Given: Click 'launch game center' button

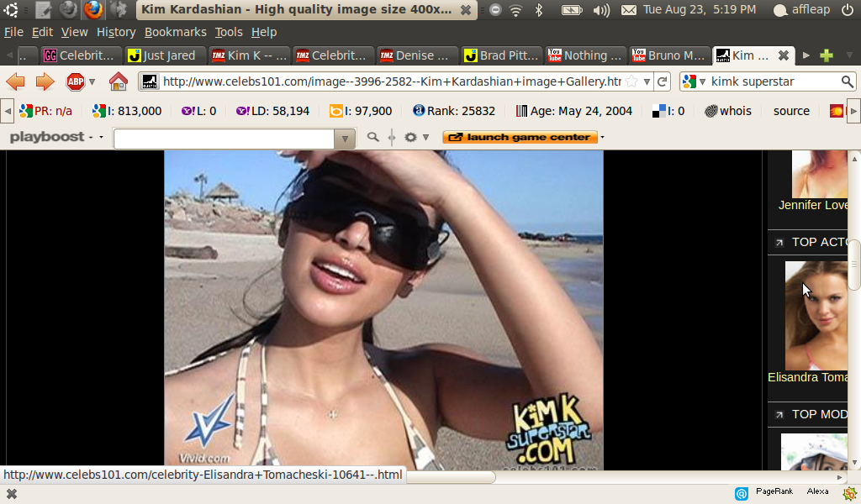Looking at the screenshot, I should pyautogui.click(x=520, y=137).
